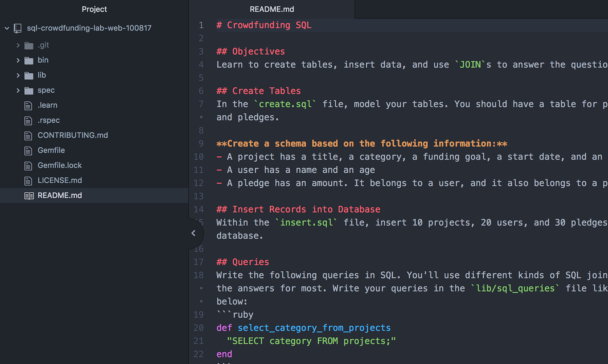
Task: Click the lib folder icon
Action: click(29, 76)
